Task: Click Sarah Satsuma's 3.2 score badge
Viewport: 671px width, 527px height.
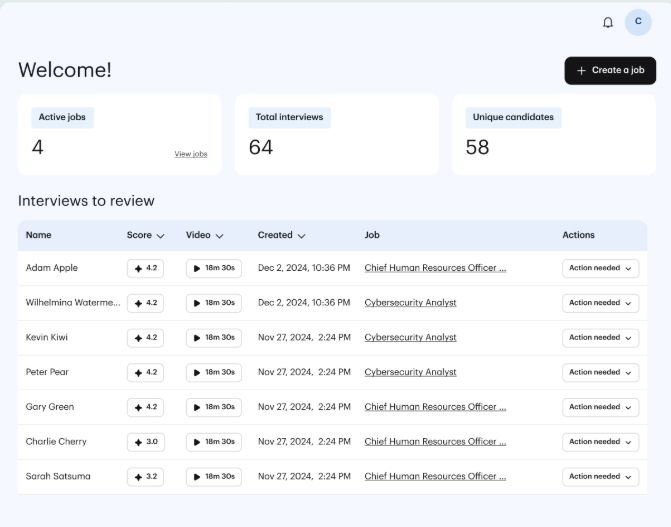Action: click(145, 477)
